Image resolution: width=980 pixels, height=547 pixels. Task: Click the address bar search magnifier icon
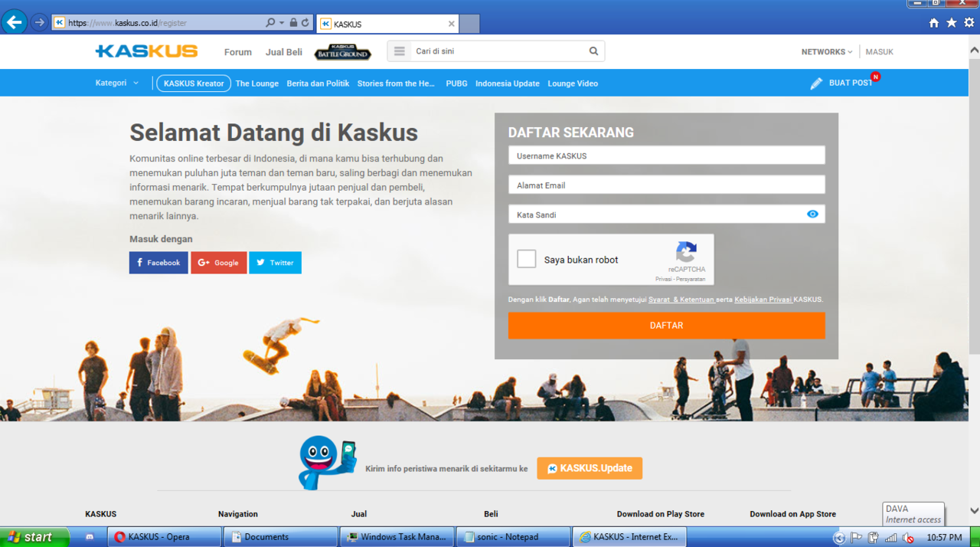270,23
